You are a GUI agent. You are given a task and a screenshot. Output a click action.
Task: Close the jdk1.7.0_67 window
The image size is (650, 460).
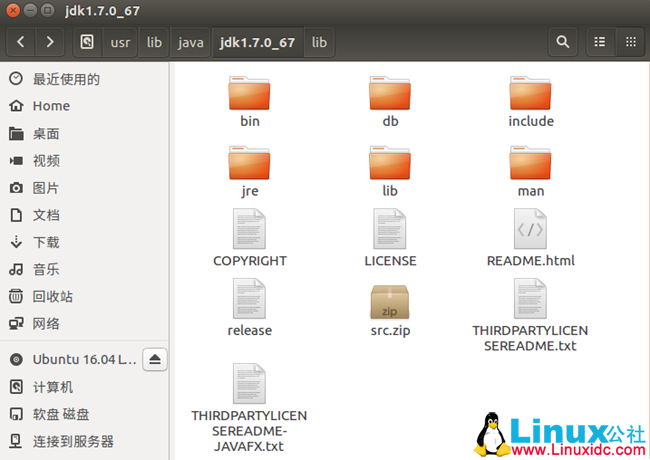[x=13, y=10]
